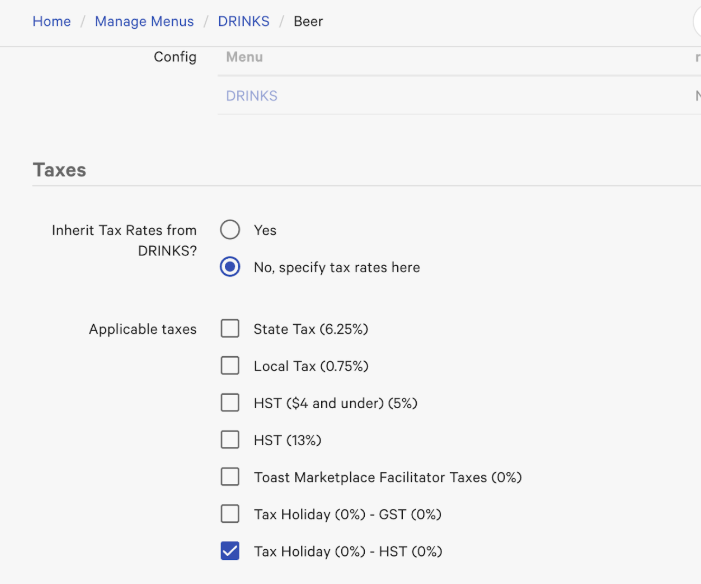Click the 'Applicable taxes' field label

click(x=142, y=329)
